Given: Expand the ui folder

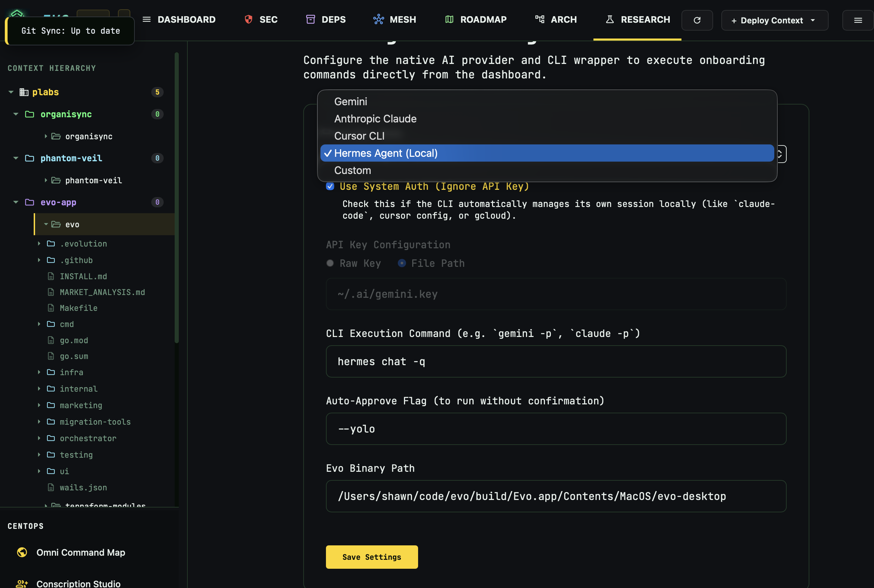Looking at the screenshot, I should 39,471.
